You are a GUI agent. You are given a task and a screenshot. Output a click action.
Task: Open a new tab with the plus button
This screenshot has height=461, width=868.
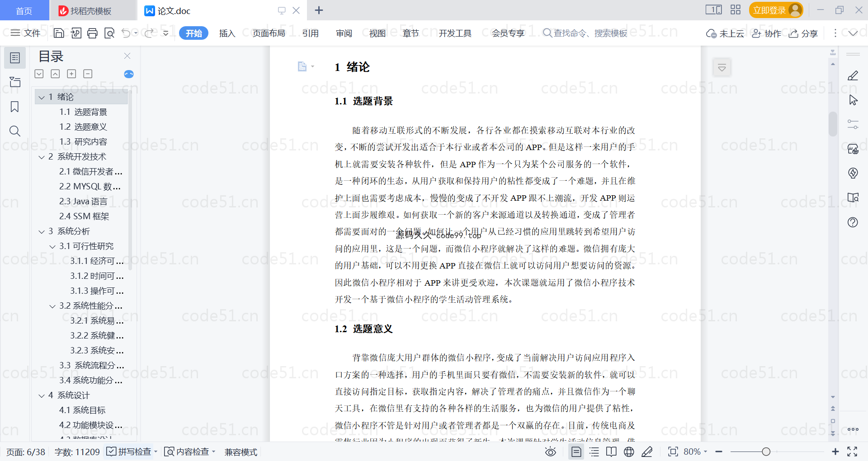[319, 10]
